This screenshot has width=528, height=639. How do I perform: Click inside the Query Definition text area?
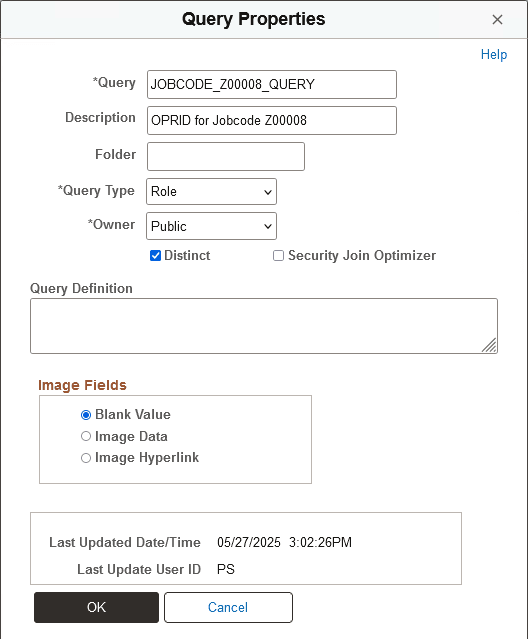pos(264,326)
